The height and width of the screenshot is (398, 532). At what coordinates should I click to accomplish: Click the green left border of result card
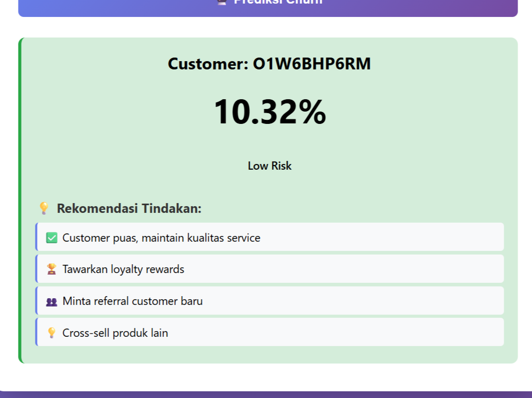[20, 201]
